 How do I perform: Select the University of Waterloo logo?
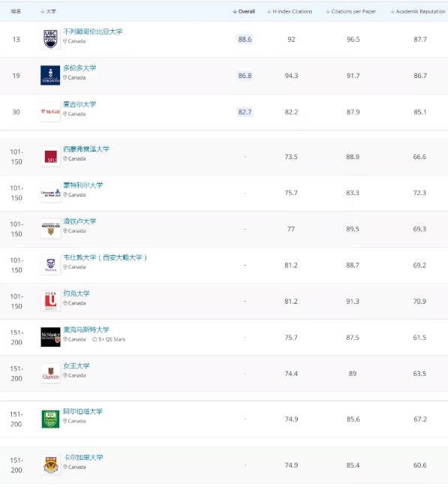point(50,229)
